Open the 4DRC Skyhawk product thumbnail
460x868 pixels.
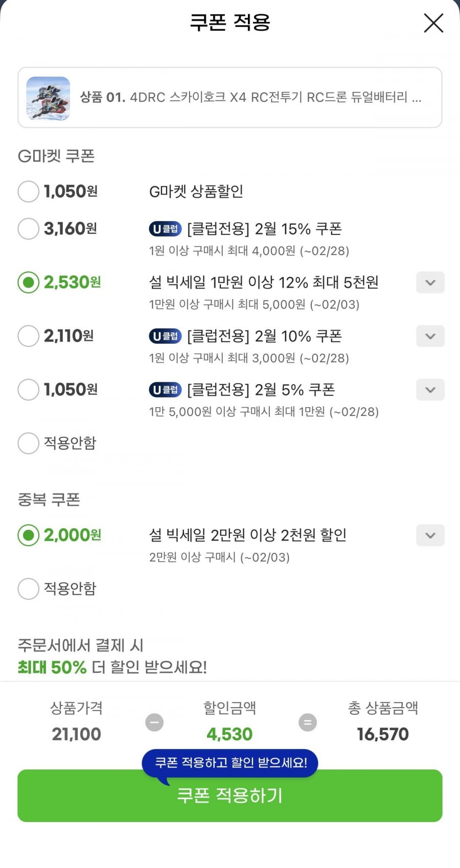(x=48, y=98)
